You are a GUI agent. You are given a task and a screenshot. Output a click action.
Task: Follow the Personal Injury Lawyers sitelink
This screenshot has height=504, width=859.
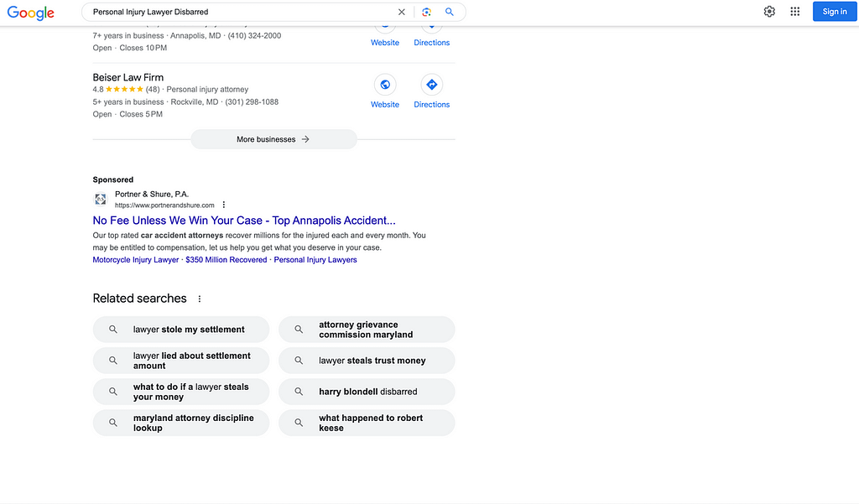tap(315, 260)
